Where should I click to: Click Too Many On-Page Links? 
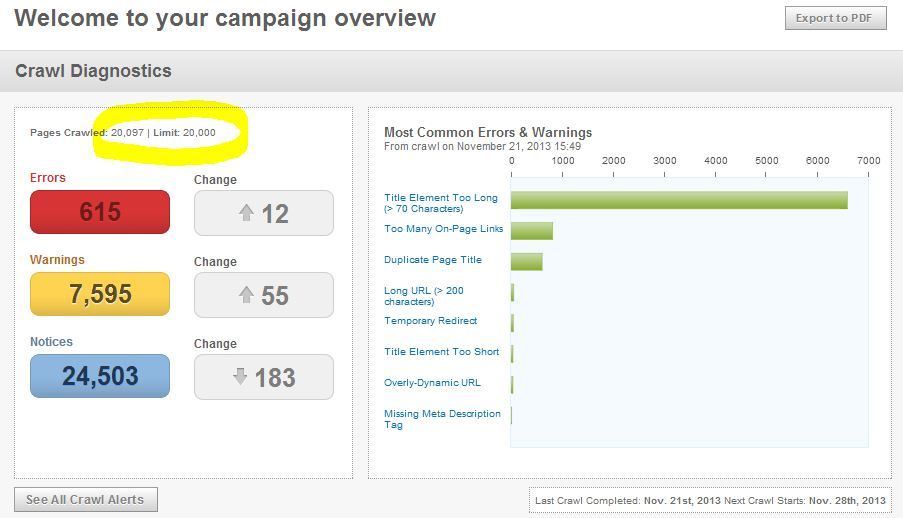click(443, 229)
